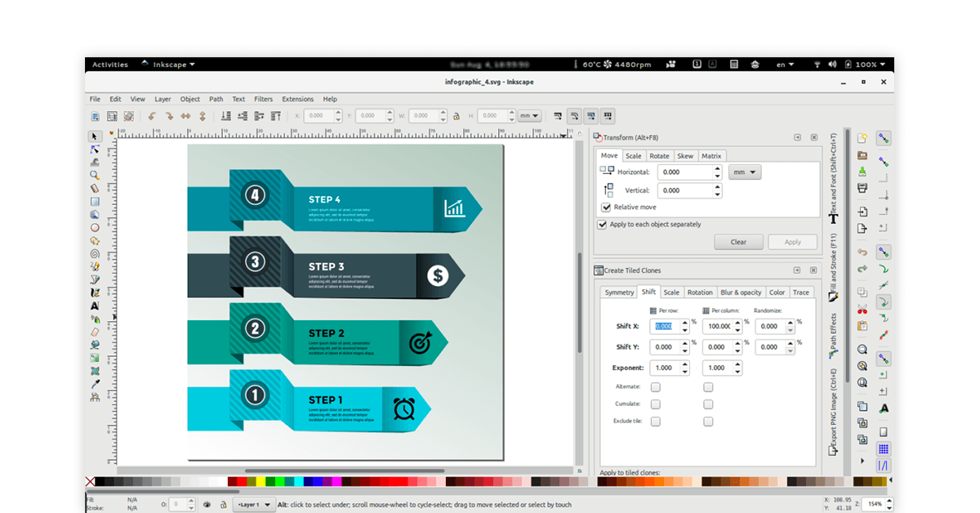Viewport: 980px width, 513px height.
Task: Toggle grid snapping icon
Action: 884,448
